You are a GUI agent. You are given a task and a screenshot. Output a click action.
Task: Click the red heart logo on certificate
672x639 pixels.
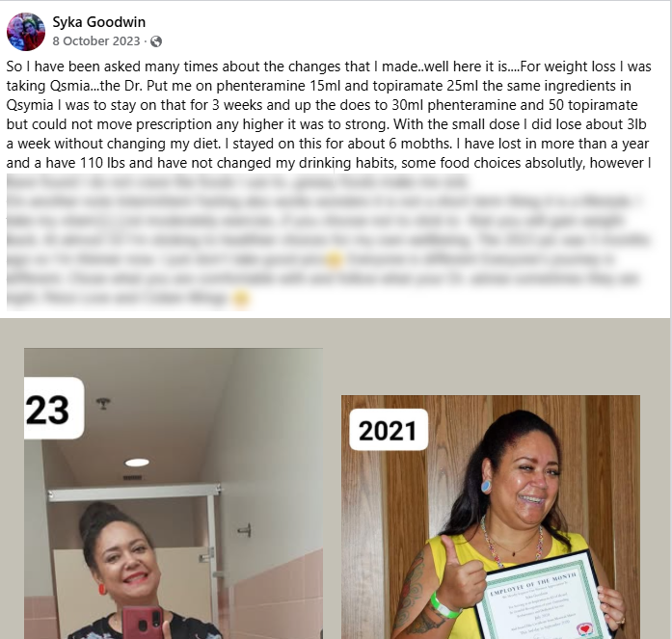pyautogui.click(x=584, y=629)
